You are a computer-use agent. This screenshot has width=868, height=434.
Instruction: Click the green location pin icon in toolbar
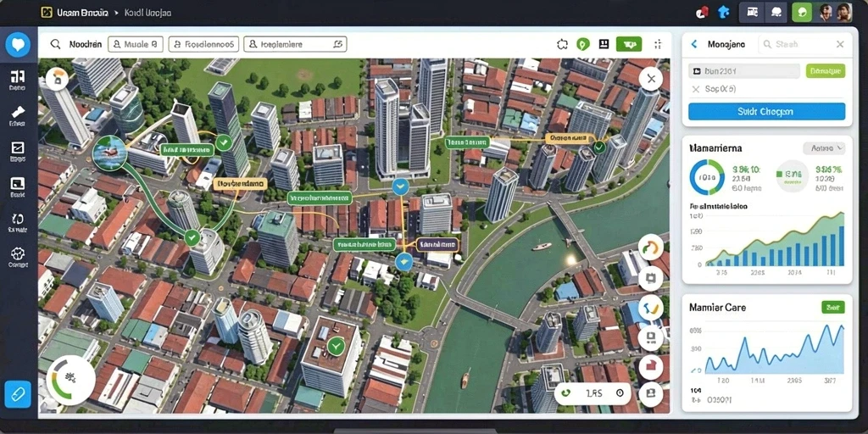click(x=582, y=44)
